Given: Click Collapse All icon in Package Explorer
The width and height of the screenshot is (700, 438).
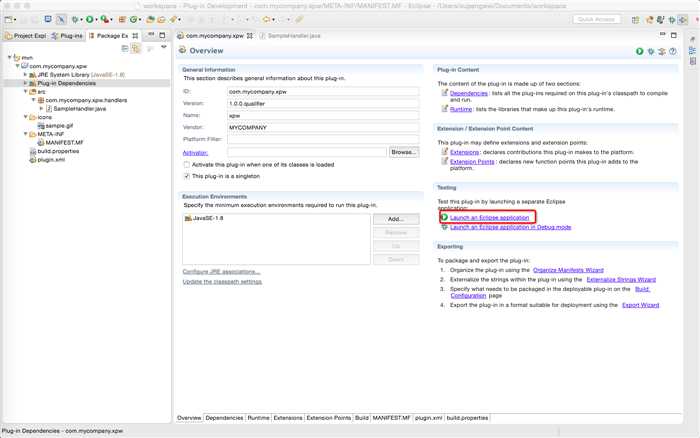Looking at the screenshot, I should (125, 48).
